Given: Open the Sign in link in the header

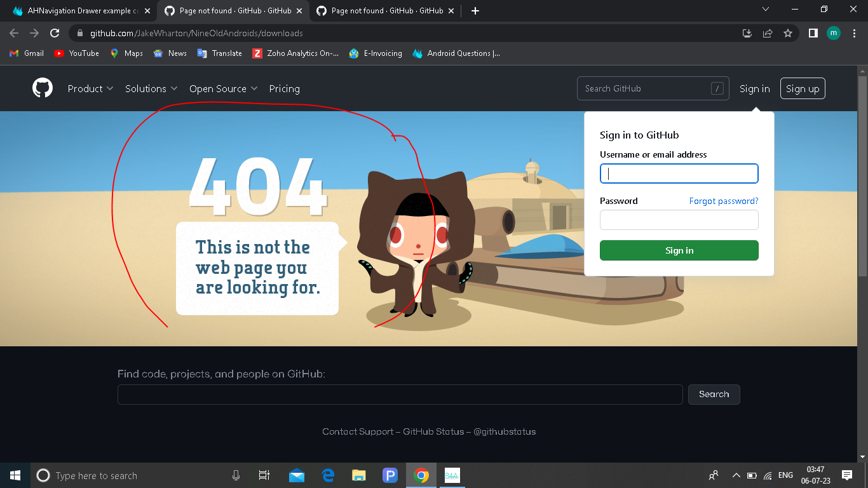Looking at the screenshot, I should [754, 89].
